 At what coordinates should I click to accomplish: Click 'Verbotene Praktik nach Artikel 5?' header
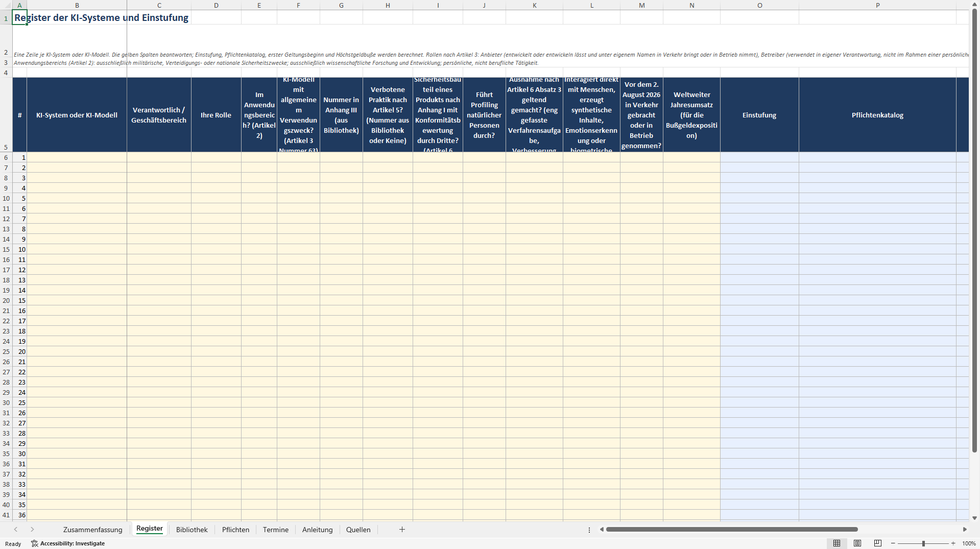(x=388, y=115)
